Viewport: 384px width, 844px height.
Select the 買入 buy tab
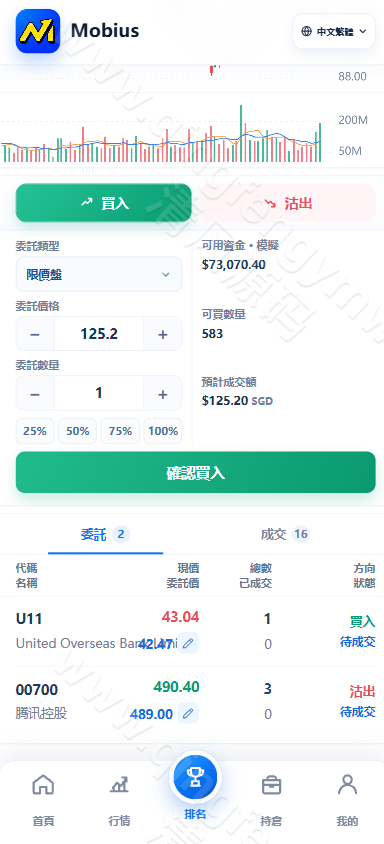pos(103,203)
